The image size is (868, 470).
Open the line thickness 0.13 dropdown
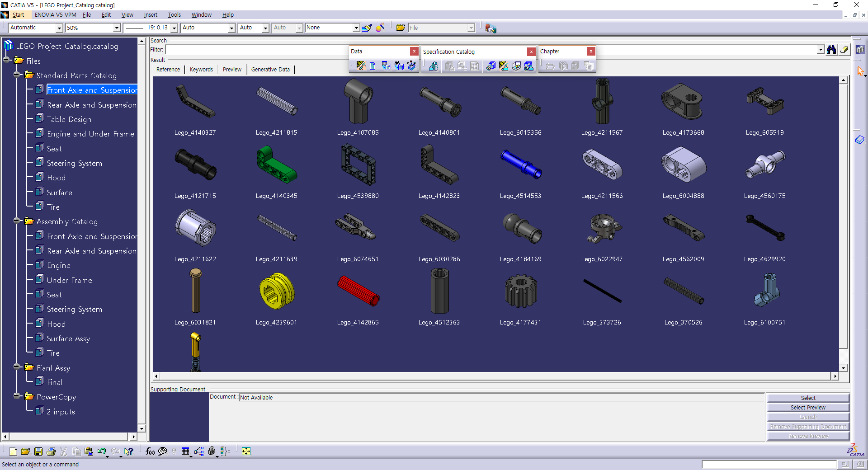click(174, 28)
